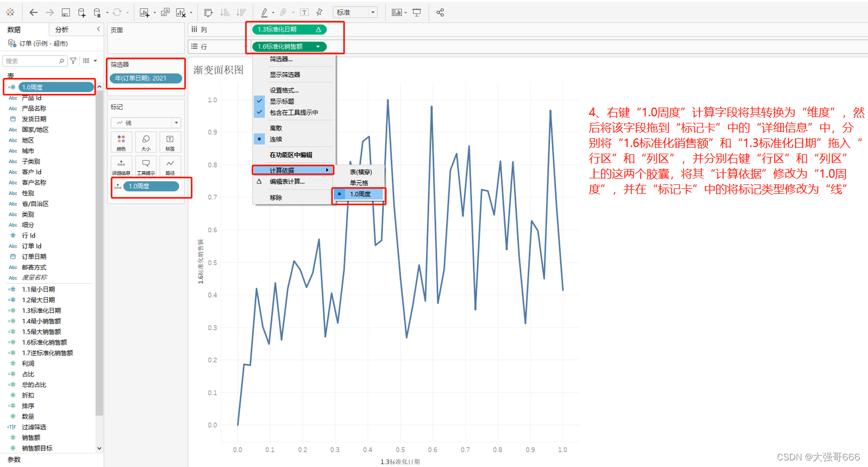The width and height of the screenshot is (868, 467).
Task: Open dropdown arrow on 1.6标准化销售额 pill
Action: 318,47
